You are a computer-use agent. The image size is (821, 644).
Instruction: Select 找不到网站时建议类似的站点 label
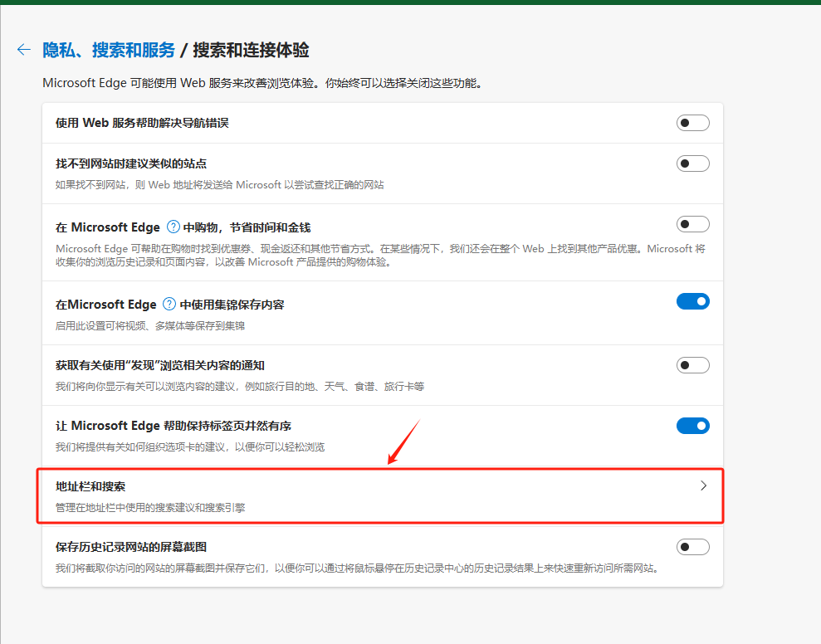[131, 163]
